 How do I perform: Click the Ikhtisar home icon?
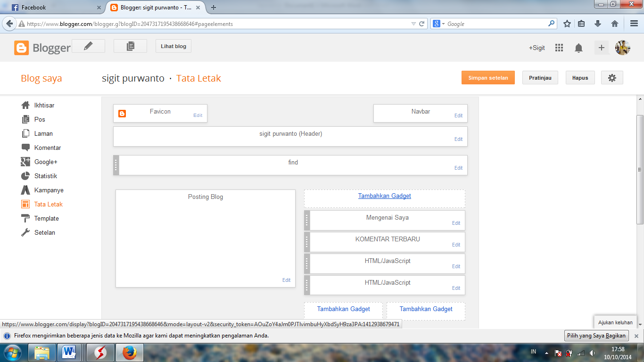click(25, 105)
